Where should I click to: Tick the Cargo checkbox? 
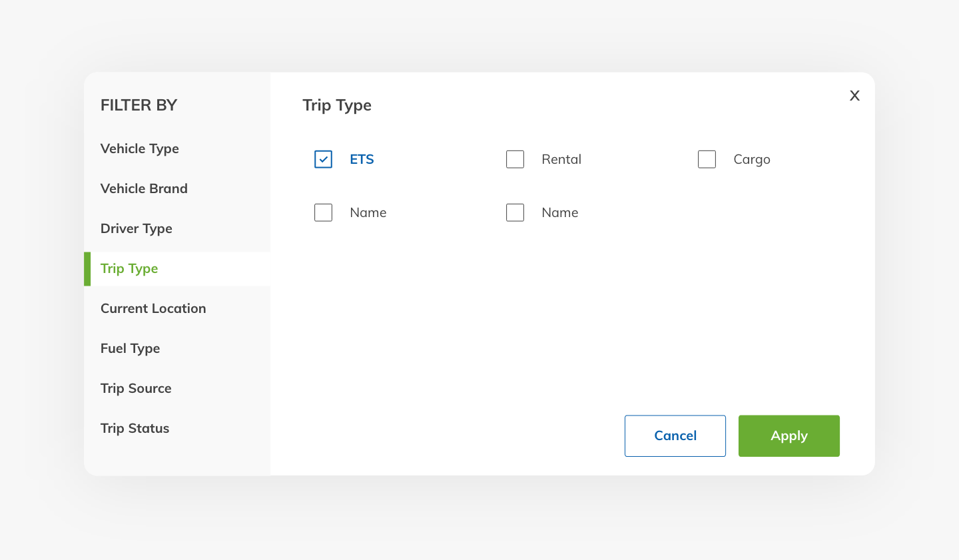(x=707, y=159)
